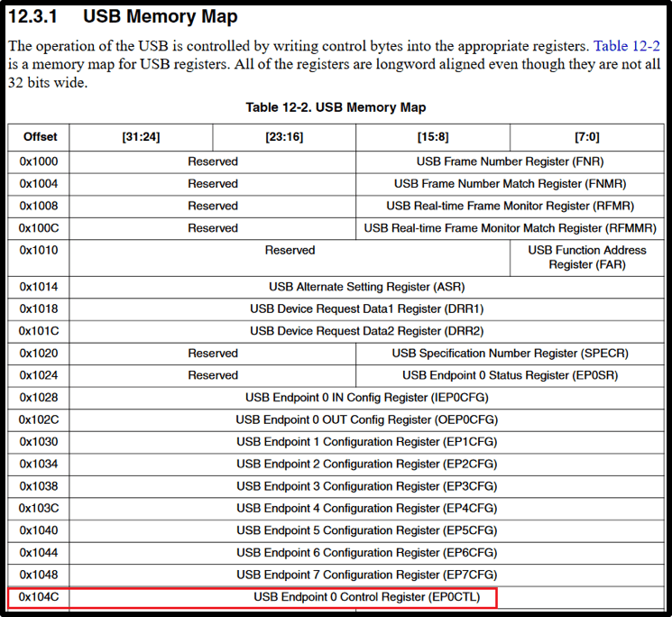Click 'USB Endpoint 0 OUT Config Register (OEP0CFG)'
672x617 pixels.
pos(367,420)
